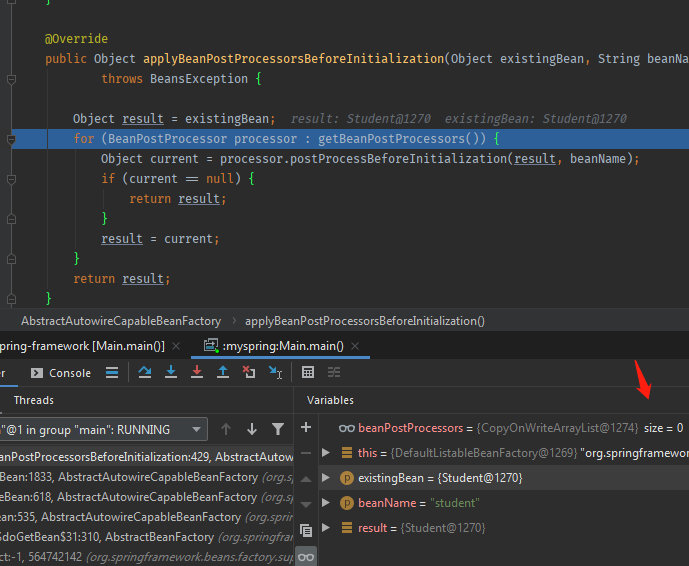Select the beanPostProcessors watch row
The image size is (689, 566).
pyautogui.click(x=504, y=428)
